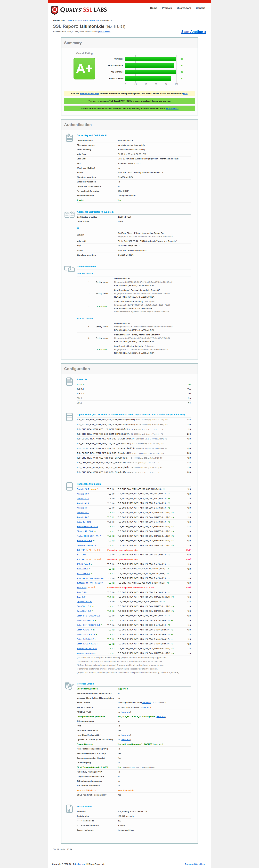Click the Scan Another link

point(193,32)
